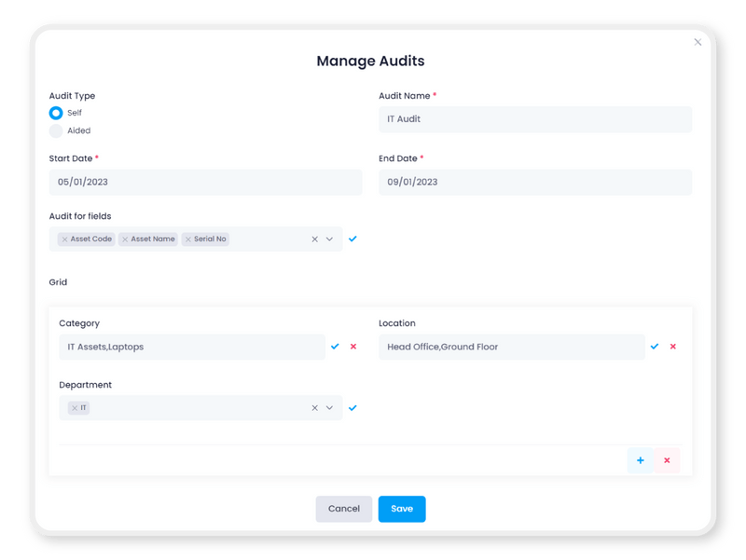Add a new grid row with the plus icon

pos(641,460)
